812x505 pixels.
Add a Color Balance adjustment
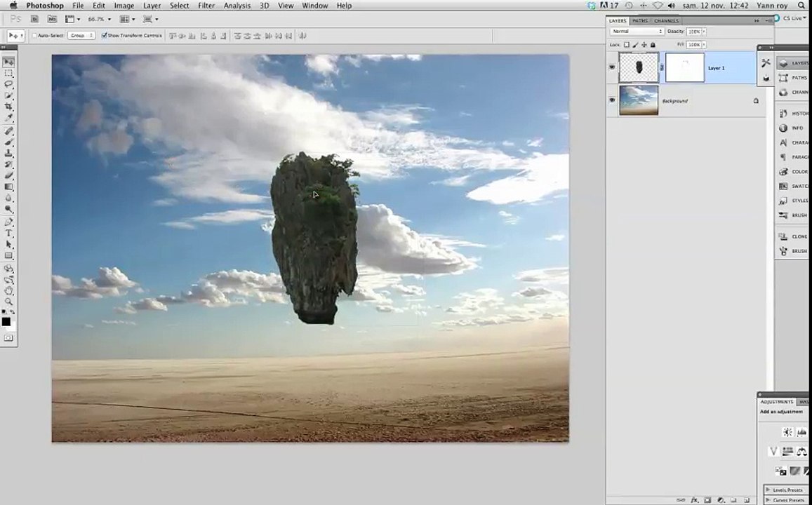801,451
